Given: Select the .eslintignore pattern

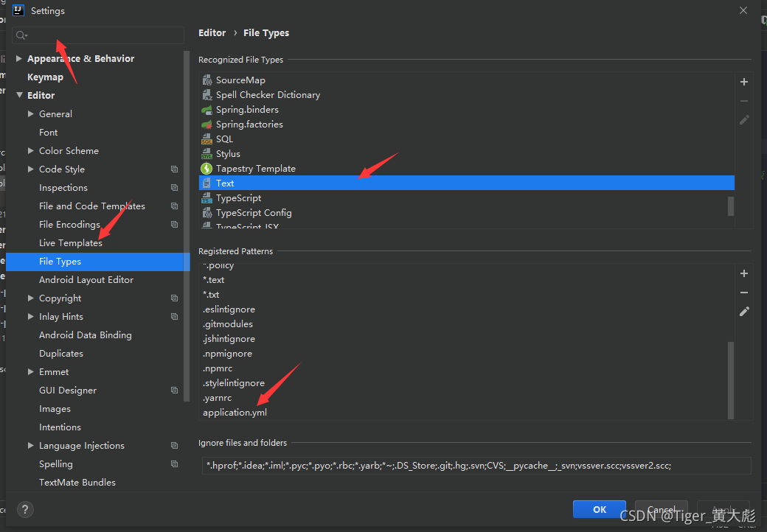Looking at the screenshot, I should (x=229, y=309).
